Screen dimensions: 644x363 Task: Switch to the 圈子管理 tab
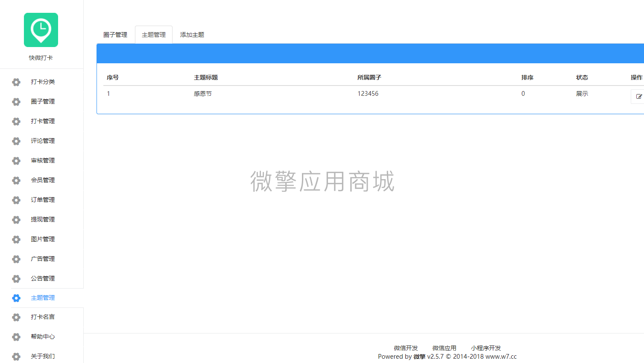tap(115, 35)
